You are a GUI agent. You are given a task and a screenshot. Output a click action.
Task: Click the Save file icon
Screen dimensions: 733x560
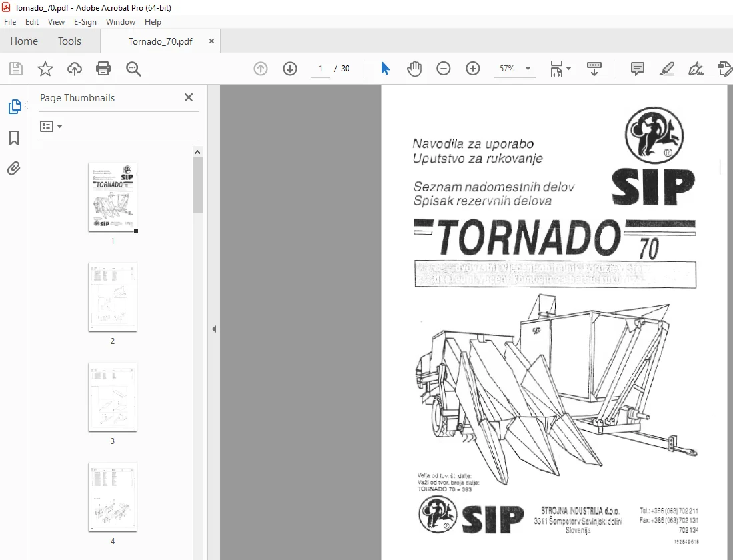(16, 69)
